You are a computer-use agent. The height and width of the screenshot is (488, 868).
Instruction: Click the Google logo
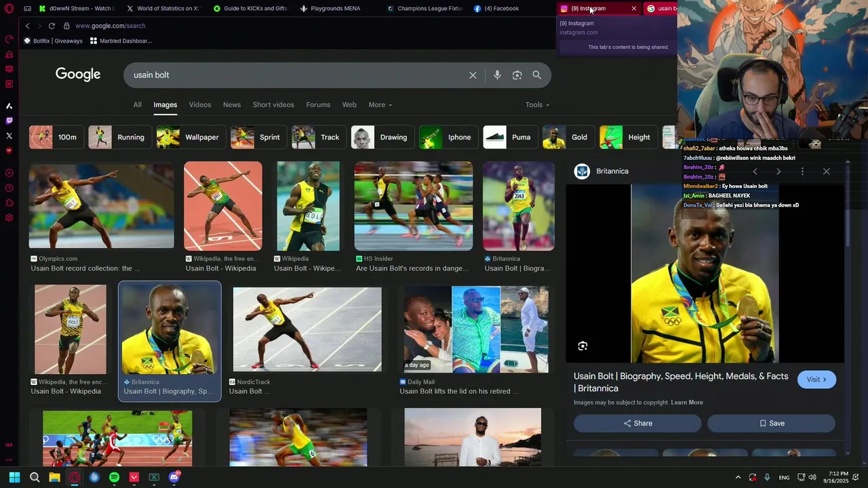click(x=78, y=75)
